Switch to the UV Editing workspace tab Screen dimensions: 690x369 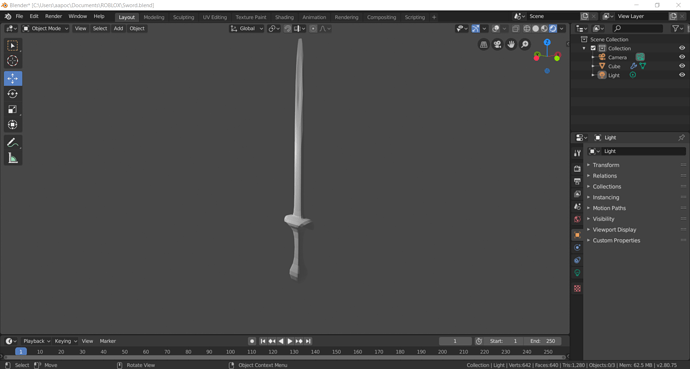point(215,17)
